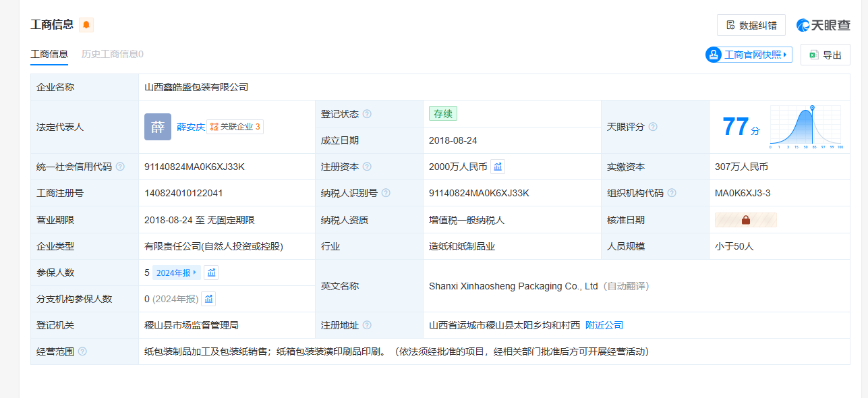
Task: Switch to the 工商信息 tab
Action: [x=49, y=54]
